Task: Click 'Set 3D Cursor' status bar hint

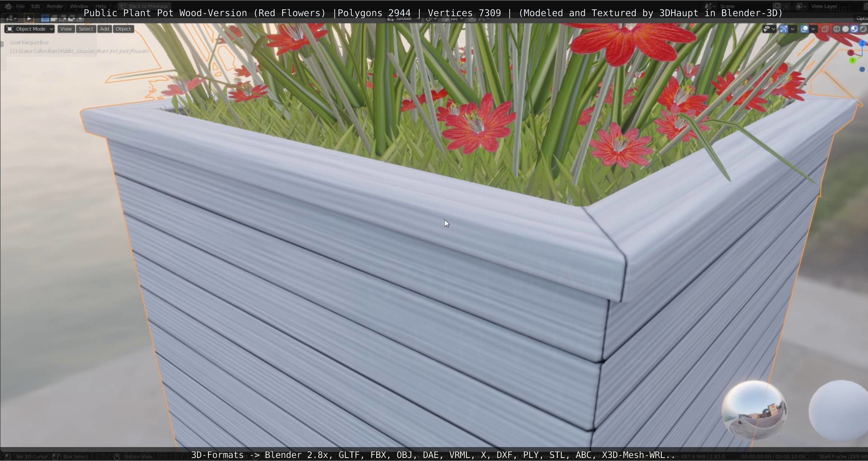Action: [x=32, y=456]
